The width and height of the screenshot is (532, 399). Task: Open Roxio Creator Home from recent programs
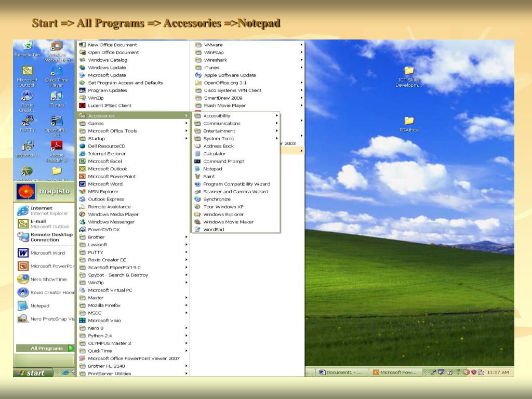[x=46, y=292]
